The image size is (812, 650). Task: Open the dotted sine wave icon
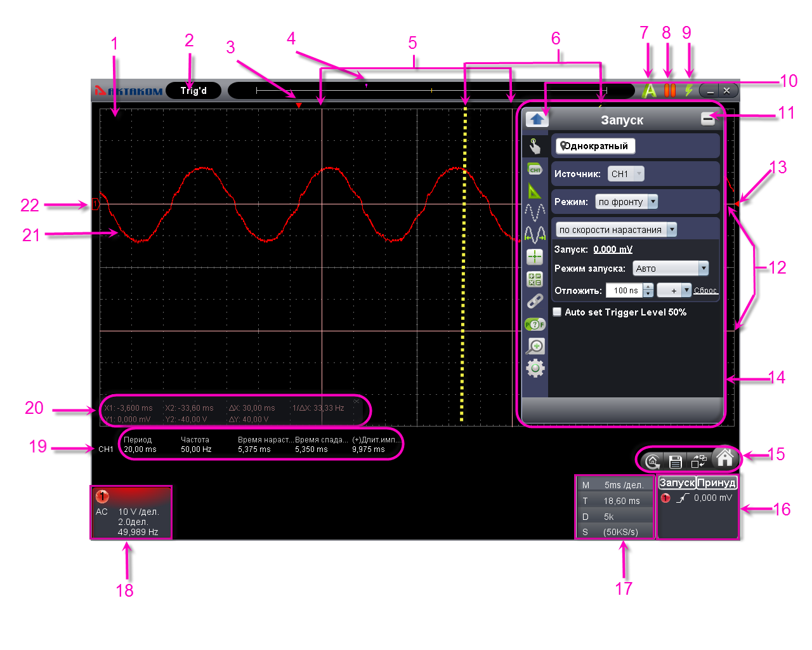(535, 211)
